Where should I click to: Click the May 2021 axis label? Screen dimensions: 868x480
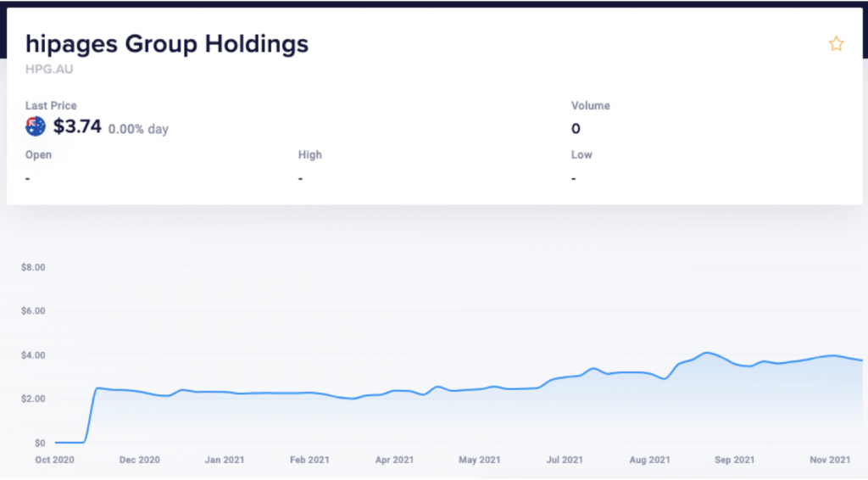[480, 460]
